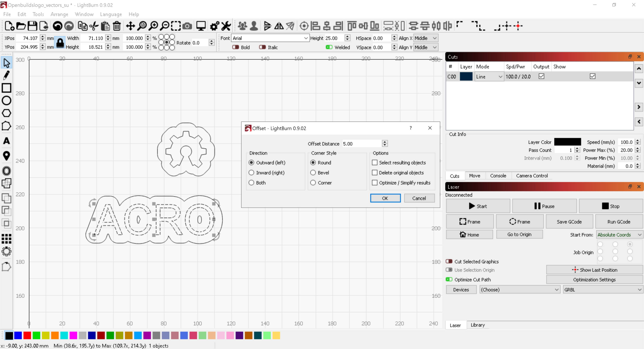
Task: Click the Pan view cross-arrows icon
Action: pyautogui.click(x=131, y=26)
